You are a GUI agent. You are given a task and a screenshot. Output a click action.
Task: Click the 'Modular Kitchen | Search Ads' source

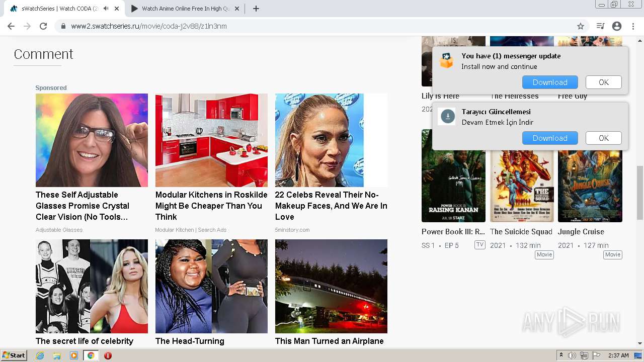[191, 230]
